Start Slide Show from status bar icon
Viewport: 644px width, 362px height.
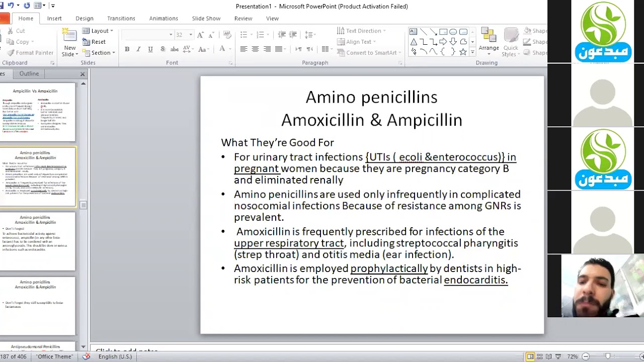(559, 356)
